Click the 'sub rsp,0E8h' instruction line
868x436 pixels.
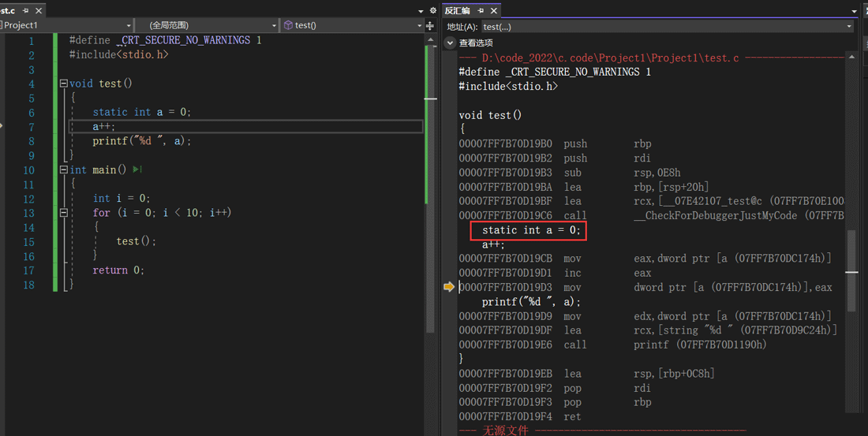pyautogui.click(x=570, y=173)
